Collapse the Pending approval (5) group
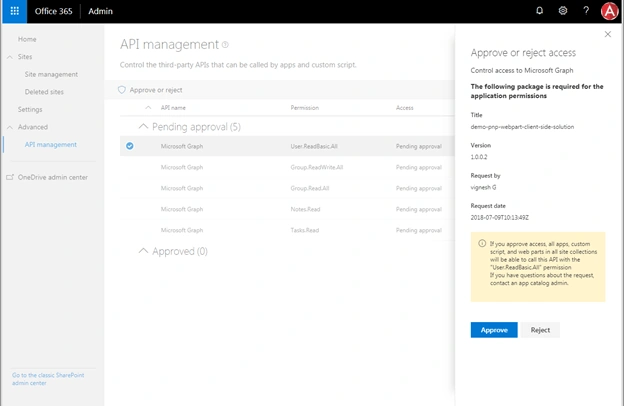The image size is (624, 406). coord(143,127)
